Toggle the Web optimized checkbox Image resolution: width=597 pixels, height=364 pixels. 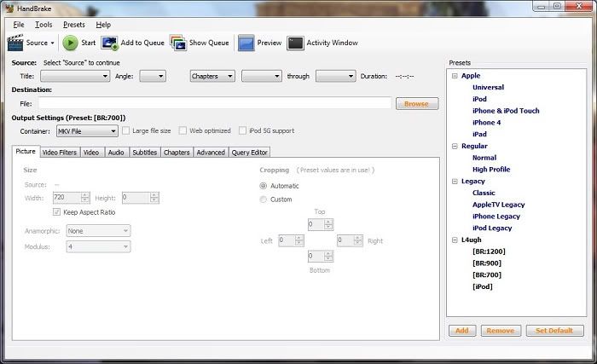[183, 130]
